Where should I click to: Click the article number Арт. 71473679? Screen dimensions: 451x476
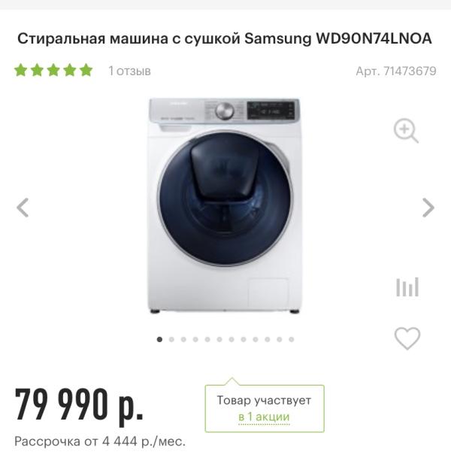pos(396,71)
